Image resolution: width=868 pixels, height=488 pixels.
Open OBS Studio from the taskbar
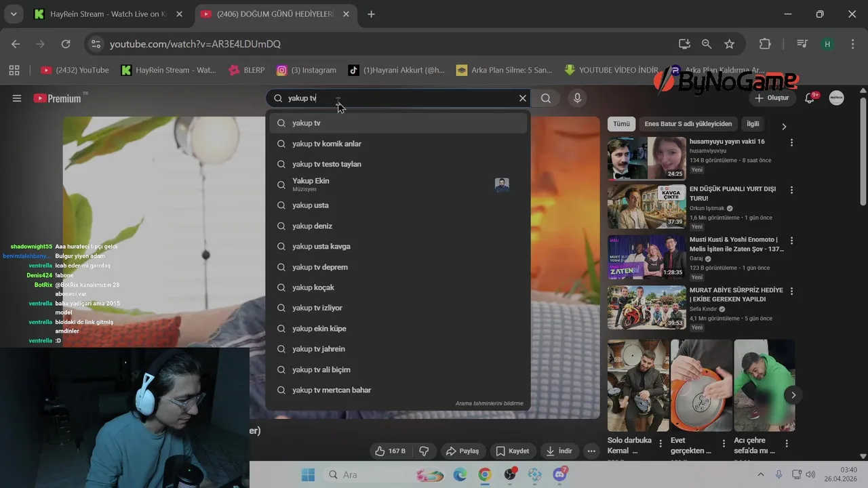pos(510,474)
